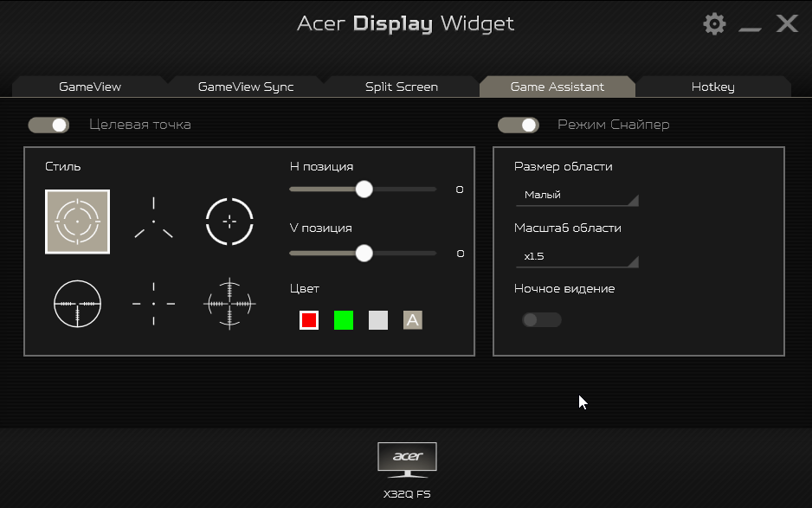Image resolution: width=812 pixels, height=508 pixels.
Task: Open the GameView Sync tab
Action: [x=246, y=87]
